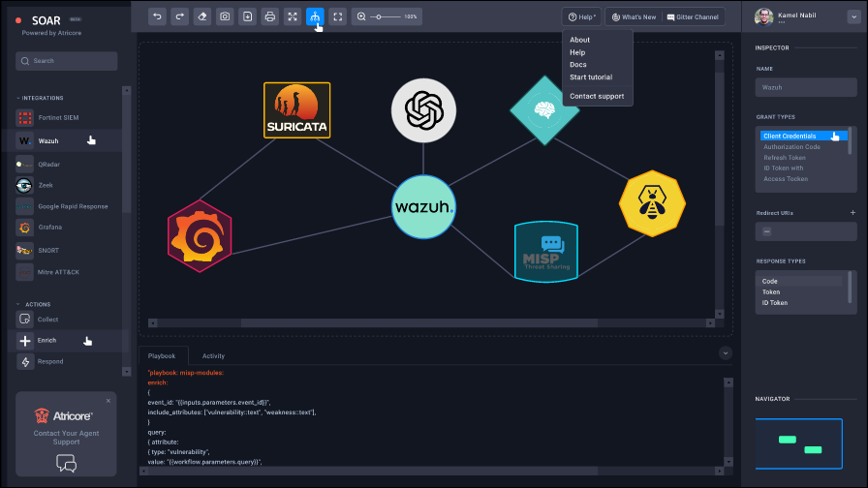Switch to the Playbook tab

pyautogui.click(x=162, y=355)
